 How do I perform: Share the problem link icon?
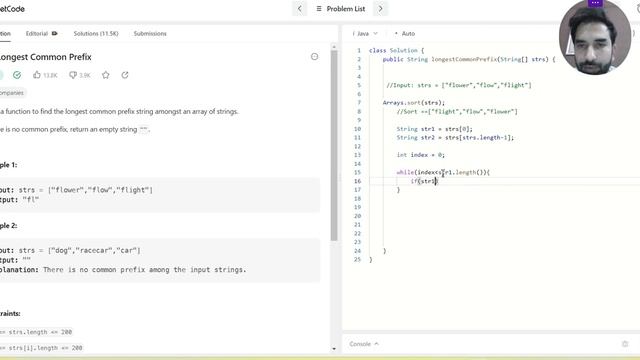[x=125, y=75]
